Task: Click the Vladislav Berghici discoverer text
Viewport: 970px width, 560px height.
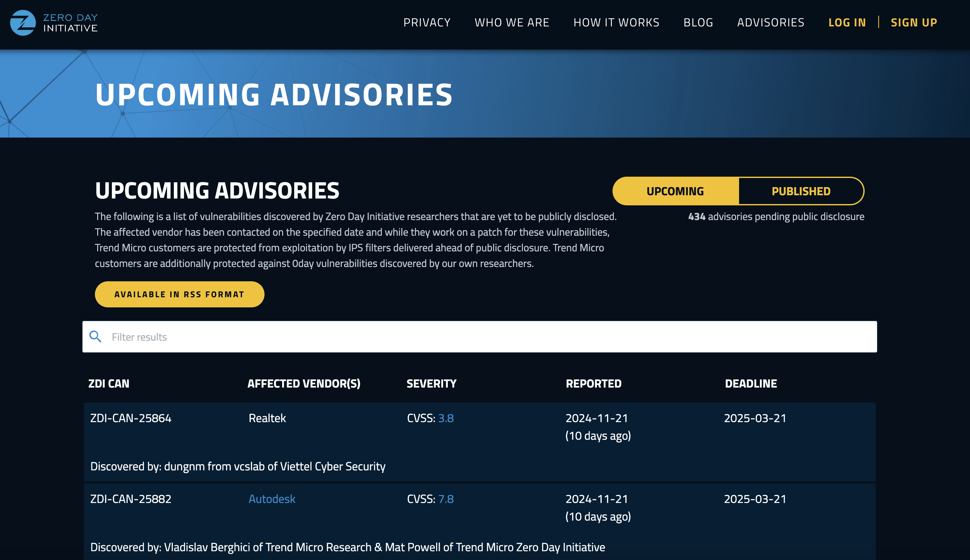Action: pyautogui.click(x=347, y=547)
